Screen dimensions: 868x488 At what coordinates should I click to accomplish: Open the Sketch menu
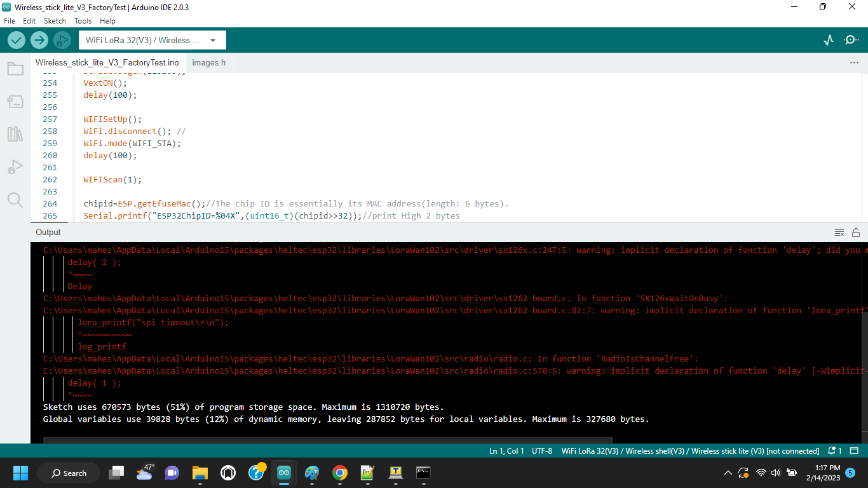click(x=55, y=20)
